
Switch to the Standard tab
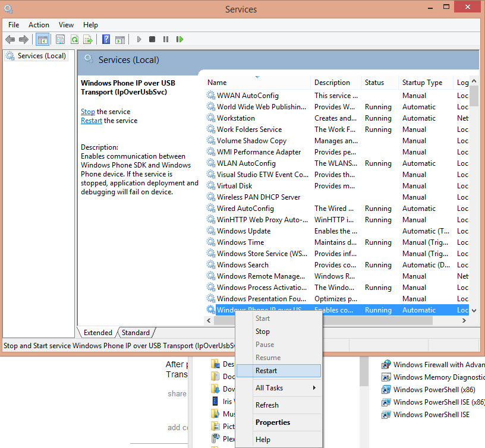(x=136, y=333)
